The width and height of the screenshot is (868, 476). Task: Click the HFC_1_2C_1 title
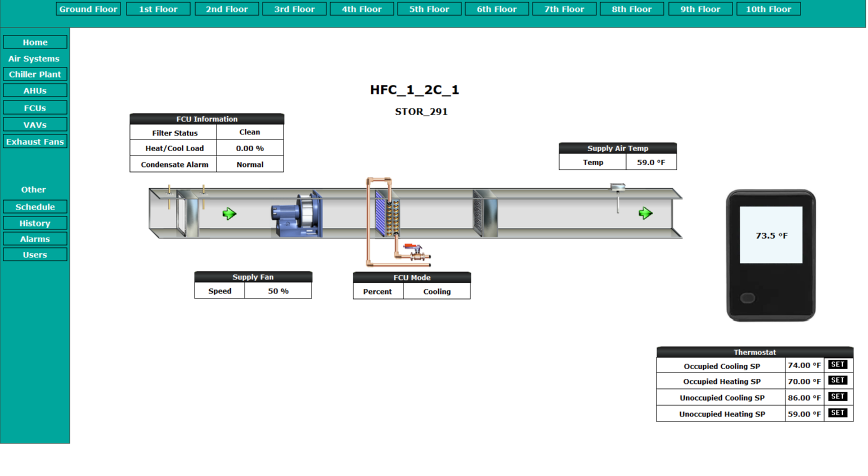pyautogui.click(x=415, y=90)
